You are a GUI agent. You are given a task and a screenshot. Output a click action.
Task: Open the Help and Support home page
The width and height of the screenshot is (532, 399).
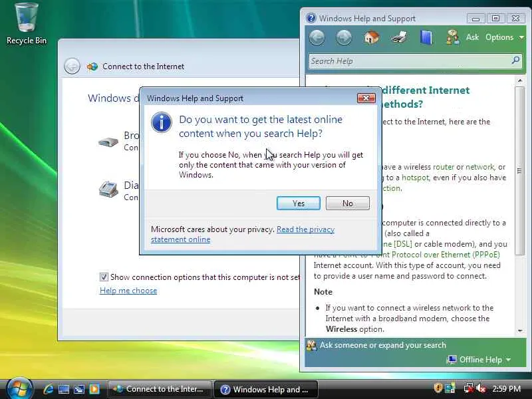[371, 37]
